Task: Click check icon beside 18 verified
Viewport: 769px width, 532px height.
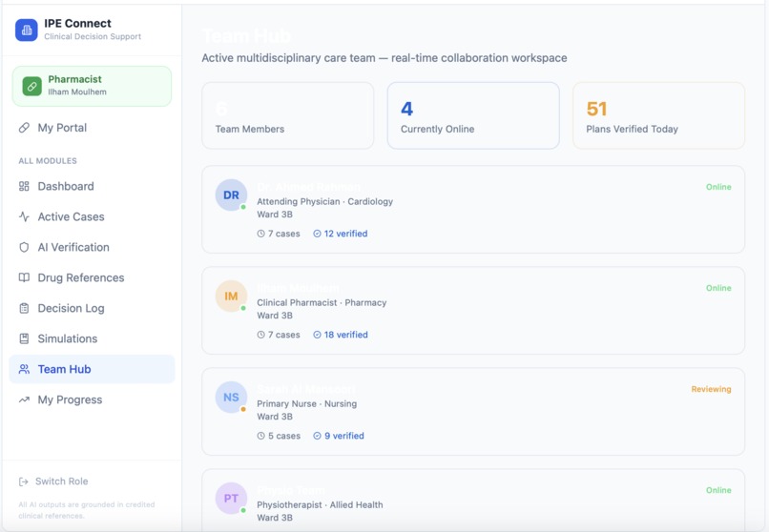Action: [x=318, y=335]
